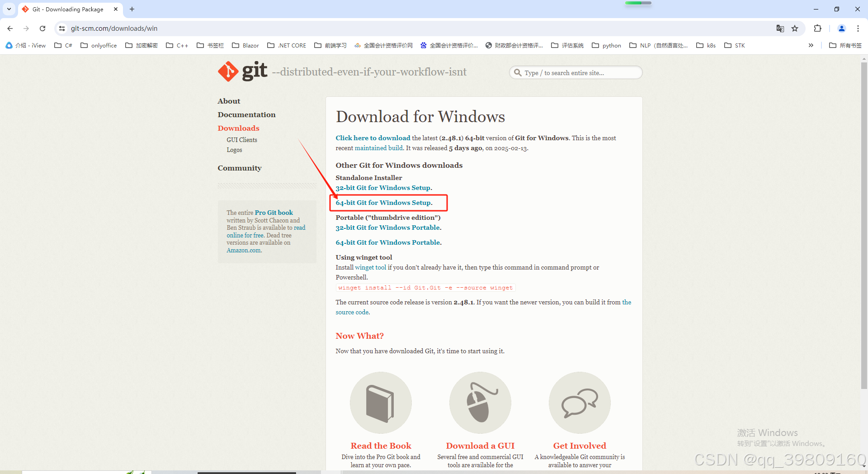Open site information icon in address bar

point(62,28)
